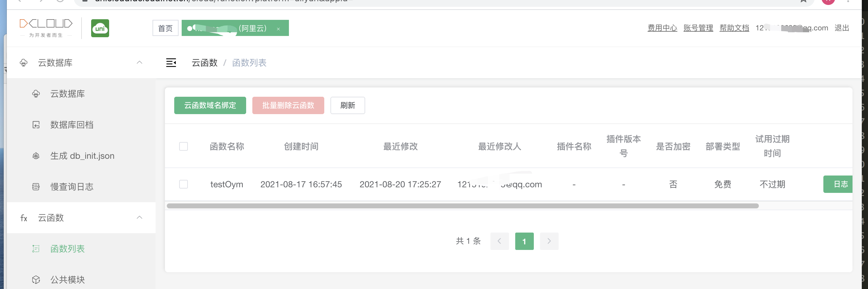Click modified time 2021-08-20 17:25:27
This screenshot has height=289, width=868.
(400, 185)
